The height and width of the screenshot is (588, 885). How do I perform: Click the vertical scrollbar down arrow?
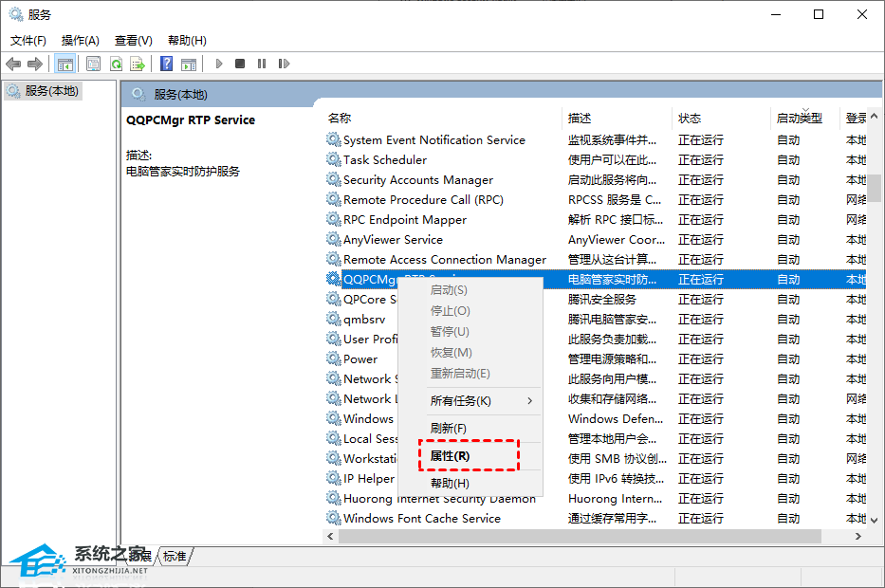(x=875, y=520)
